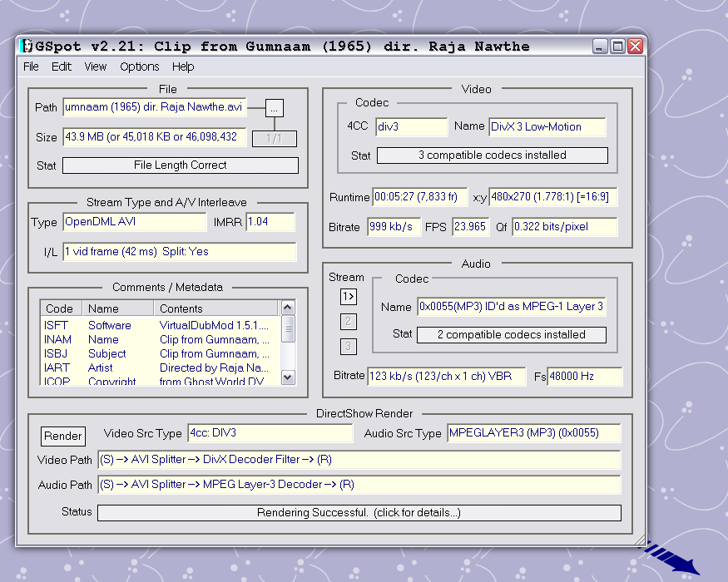Image resolution: width=728 pixels, height=582 pixels.
Task: Click the FPS field 23.965
Action: 471,226
